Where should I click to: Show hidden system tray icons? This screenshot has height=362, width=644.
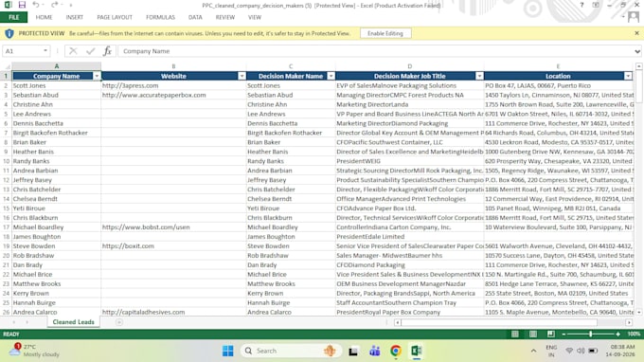pyautogui.click(x=533, y=351)
